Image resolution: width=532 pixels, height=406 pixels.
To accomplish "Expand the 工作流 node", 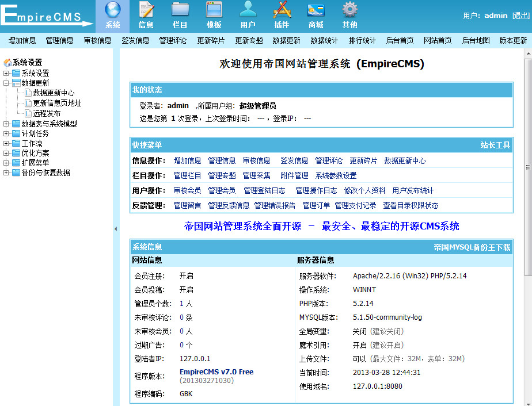I will pyautogui.click(x=6, y=143).
